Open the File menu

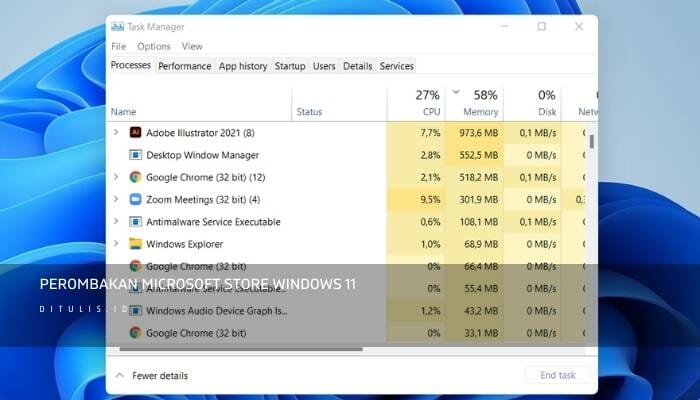click(x=118, y=46)
